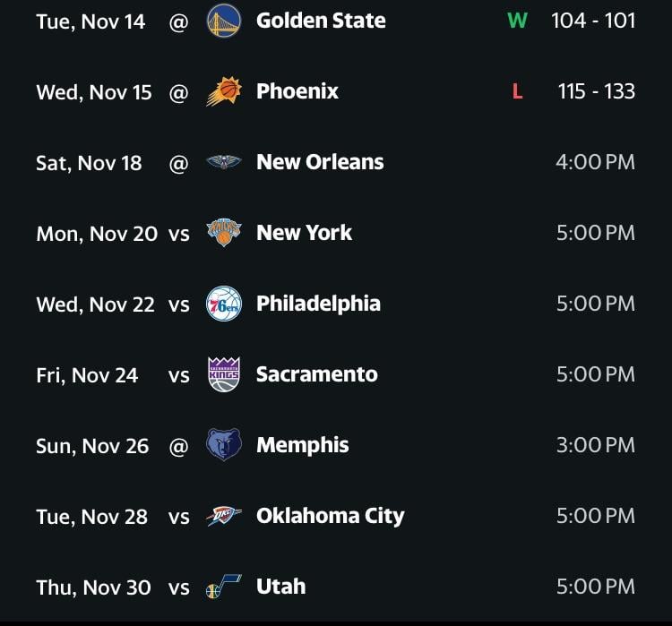The image size is (672, 626).
Task: View the 104 - 101 game score
Action: coord(593,21)
